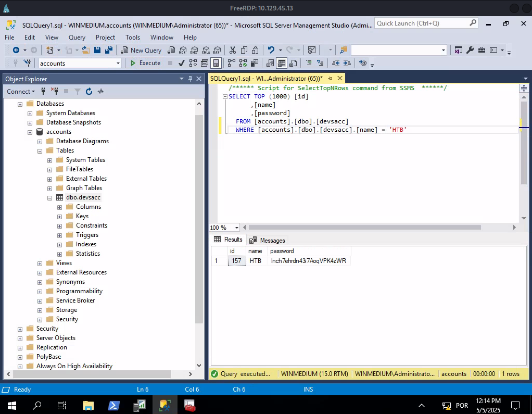
Task: Toggle Object Explorer auto-hide pin
Action: (x=190, y=79)
